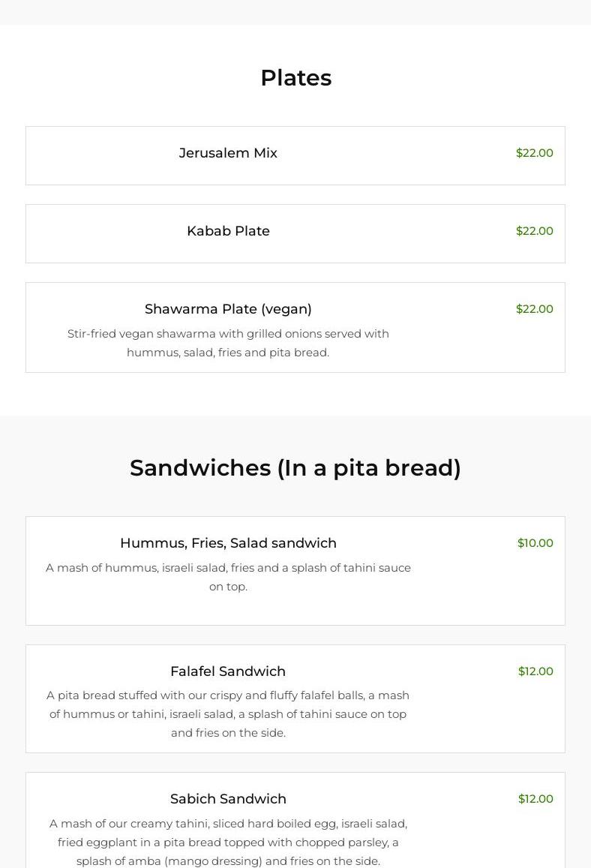This screenshot has height=868, width=591.
Task: Click the $10.00 price label
Action: click(x=535, y=543)
